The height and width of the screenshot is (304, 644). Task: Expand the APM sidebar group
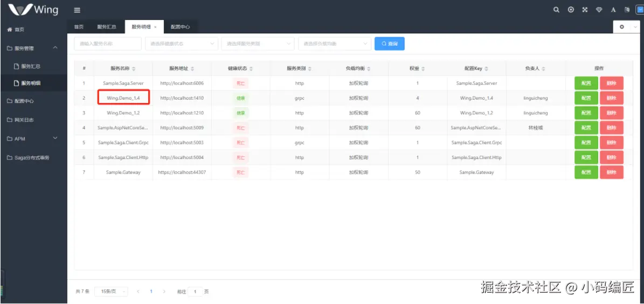pos(56,139)
